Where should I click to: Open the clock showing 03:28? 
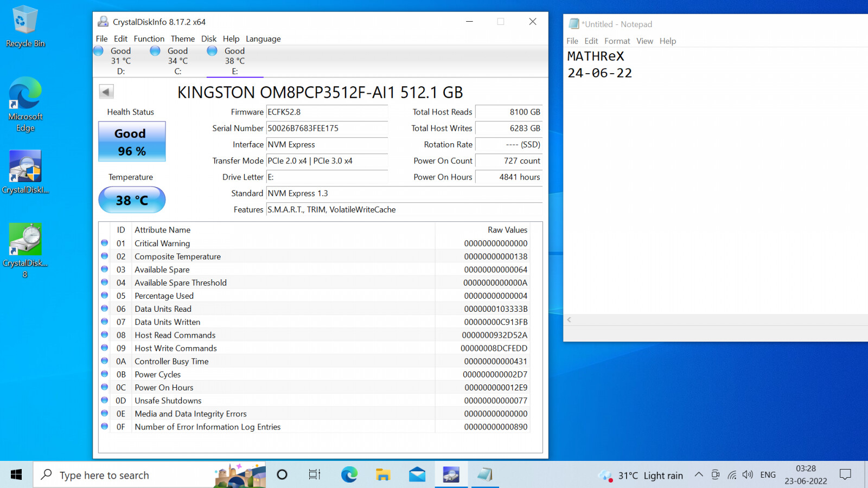click(806, 474)
